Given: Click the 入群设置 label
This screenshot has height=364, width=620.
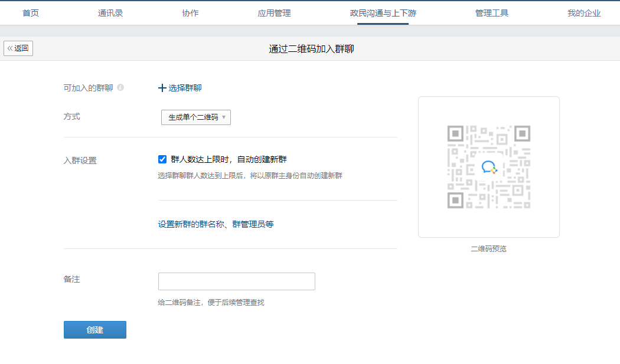Looking at the screenshot, I should [80, 160].
